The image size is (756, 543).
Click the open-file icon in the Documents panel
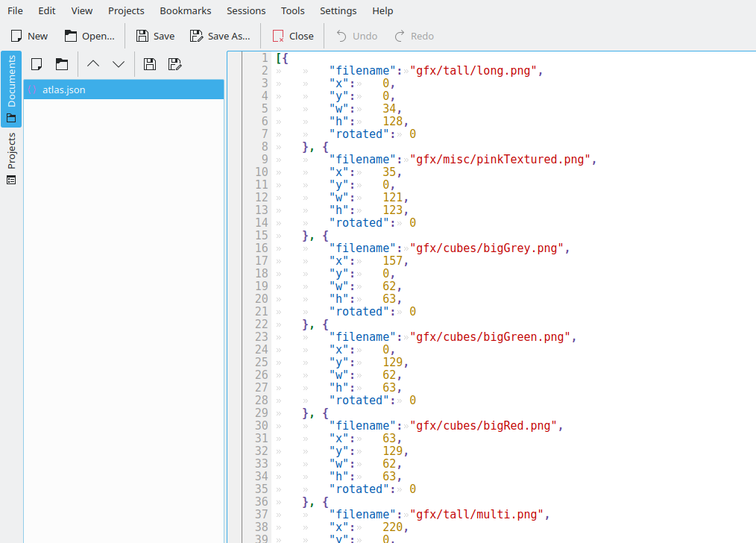(62, 64)
